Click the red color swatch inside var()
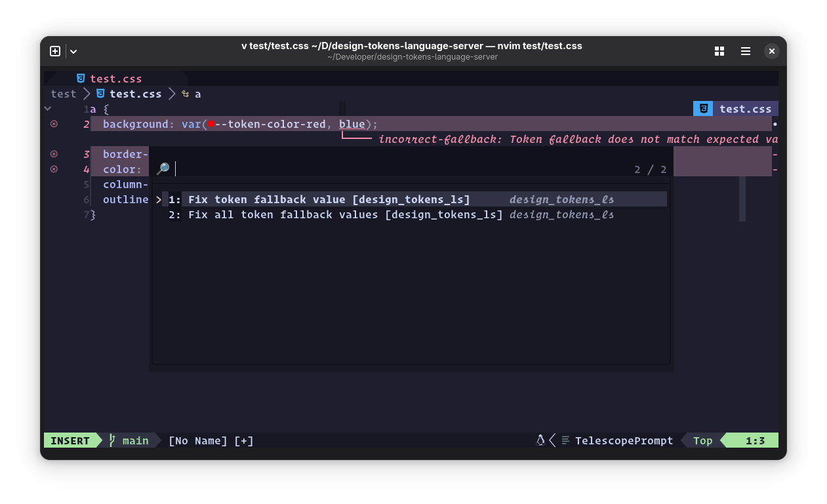The height and width of the screenshot is (504, 827). pos(210,123)
